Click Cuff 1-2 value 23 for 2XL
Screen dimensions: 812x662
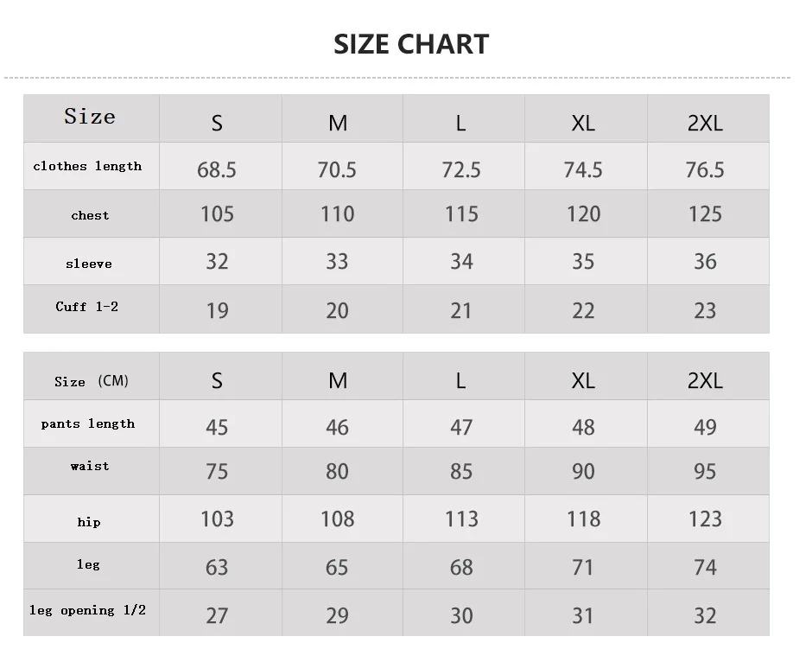coord(705,311)
